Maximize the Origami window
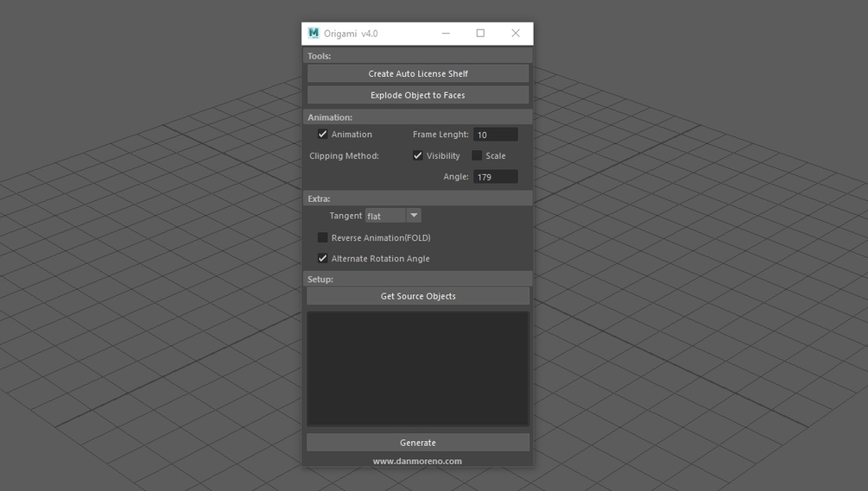This screenshot has width=868, height=491. [480, 33]
